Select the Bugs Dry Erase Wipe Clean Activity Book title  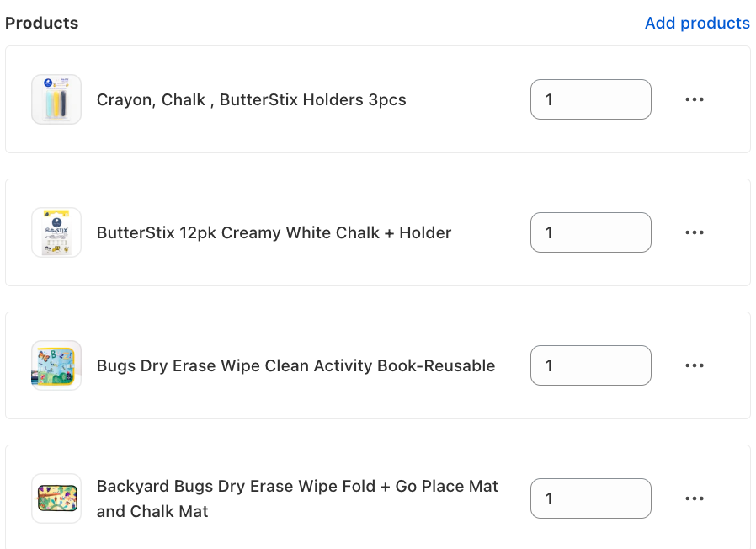pos(295,365)
